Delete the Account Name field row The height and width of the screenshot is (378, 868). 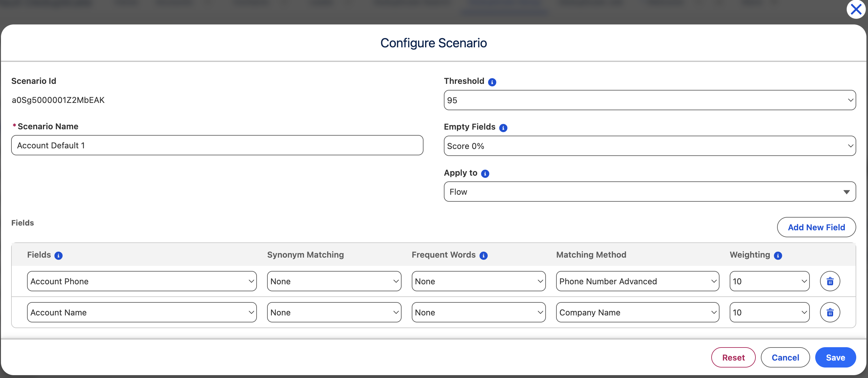pyautogui.click(x=830, y=312)
